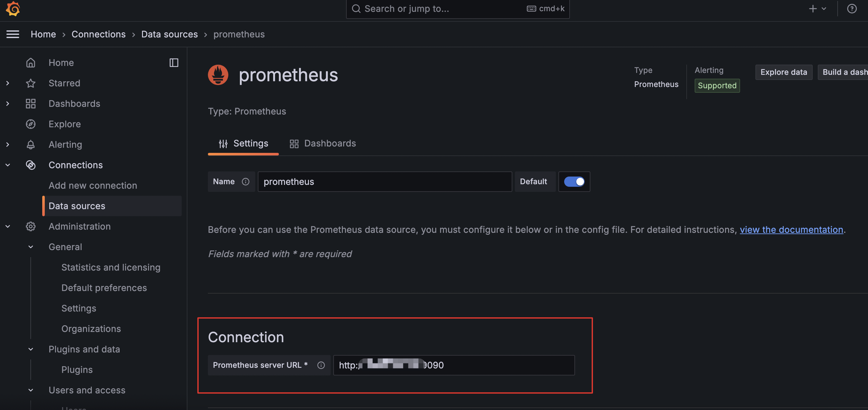Click the Name field info icon
The width and height of the screenshot is (868, 410).
tap(246, 182)
